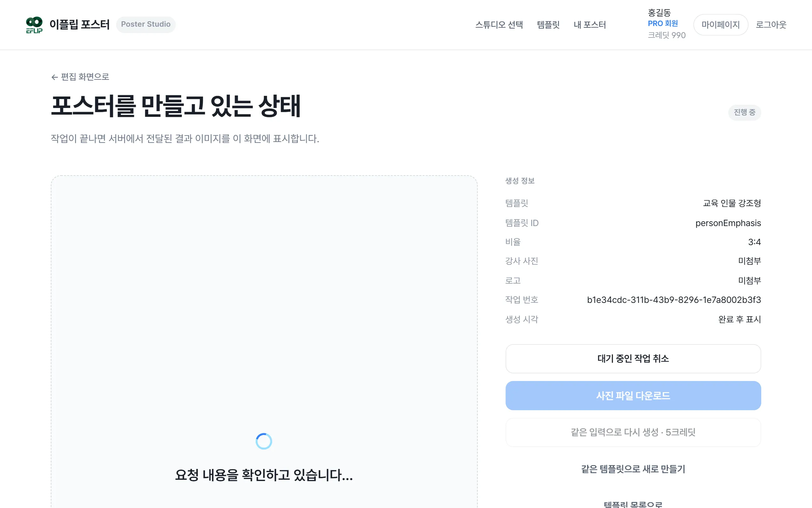Click the 마이페이지 button
The width and height of the screenshot is (812, 508).
721,24
